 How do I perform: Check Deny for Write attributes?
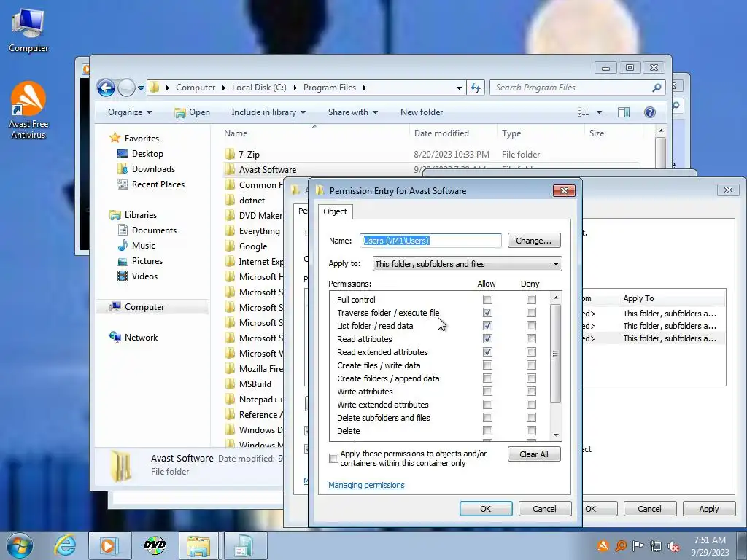coord(531,392)
